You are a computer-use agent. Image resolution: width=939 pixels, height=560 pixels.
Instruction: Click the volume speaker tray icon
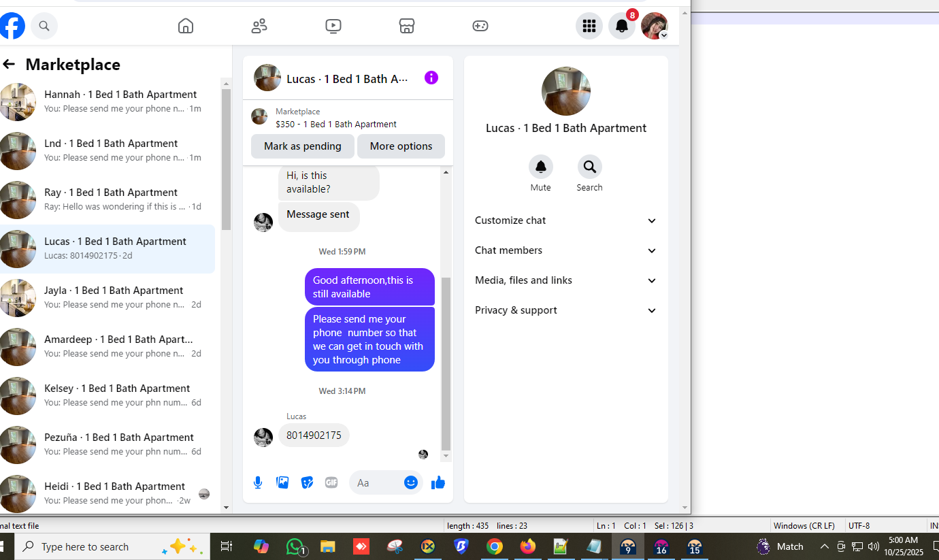874,547
